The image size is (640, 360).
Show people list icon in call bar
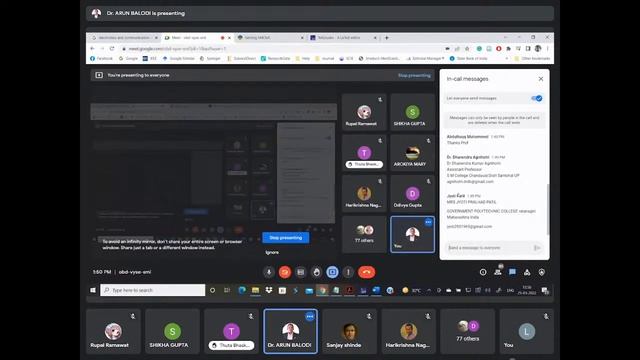tap(498, 272)
